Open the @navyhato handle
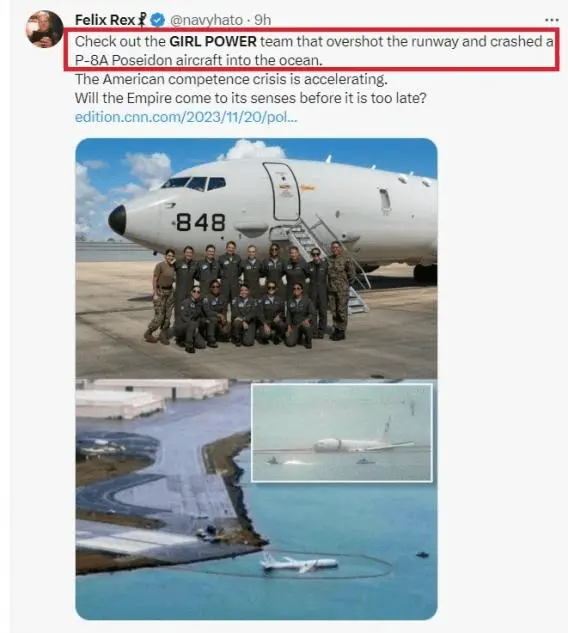Screen dimensions: 568x633 [x=206, y=20]
